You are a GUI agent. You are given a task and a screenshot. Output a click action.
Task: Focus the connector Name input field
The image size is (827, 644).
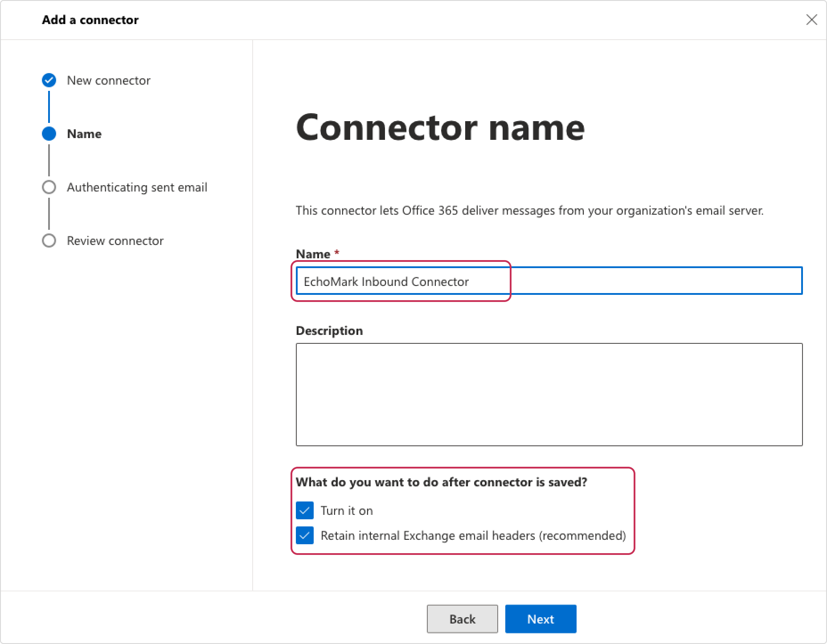(x=549, y=281)
